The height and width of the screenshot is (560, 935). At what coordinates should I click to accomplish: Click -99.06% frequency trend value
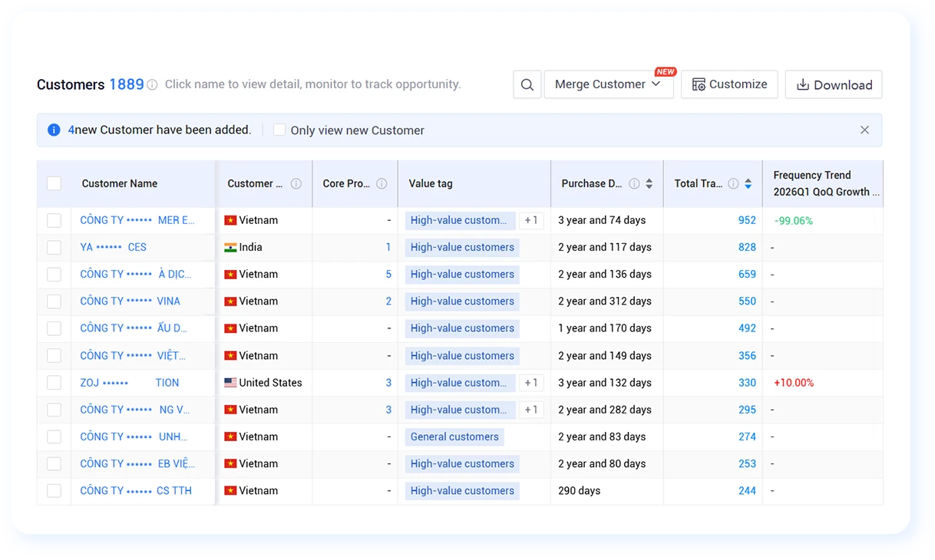tap(793, 221)
